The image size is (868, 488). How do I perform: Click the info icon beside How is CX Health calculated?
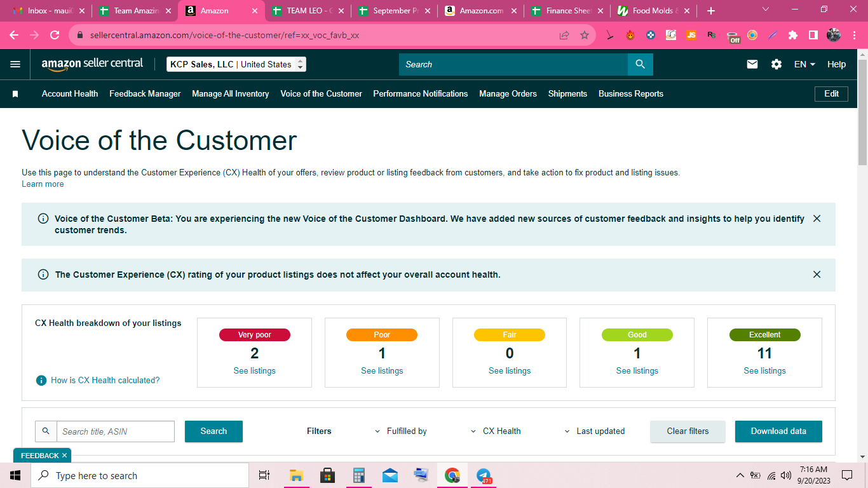pyautogui.click(x=41, y=380)
